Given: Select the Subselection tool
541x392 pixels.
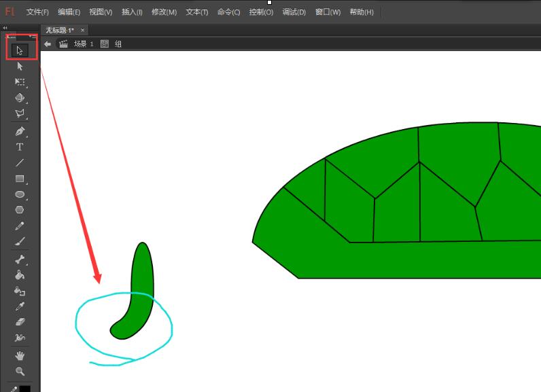Looking at the screenshot, I should click(x=20, y=66).
